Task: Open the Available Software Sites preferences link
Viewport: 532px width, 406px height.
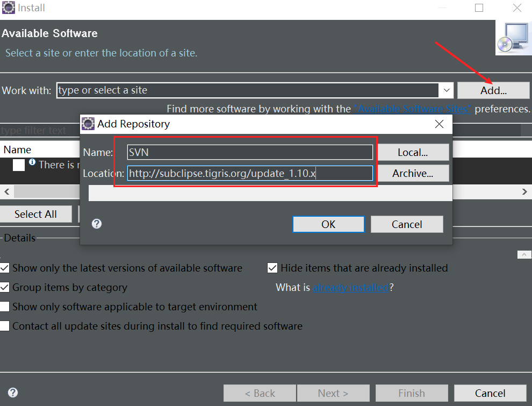Action: (412, 108)
